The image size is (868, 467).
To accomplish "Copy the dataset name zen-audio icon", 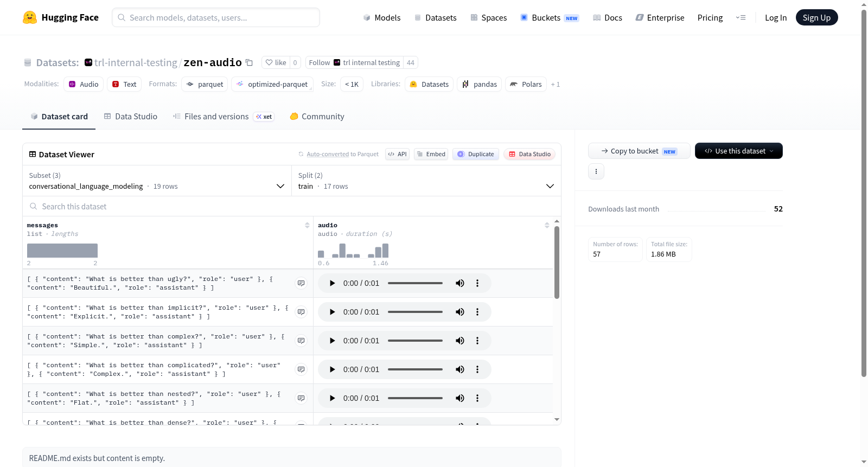I will (249, 62).
